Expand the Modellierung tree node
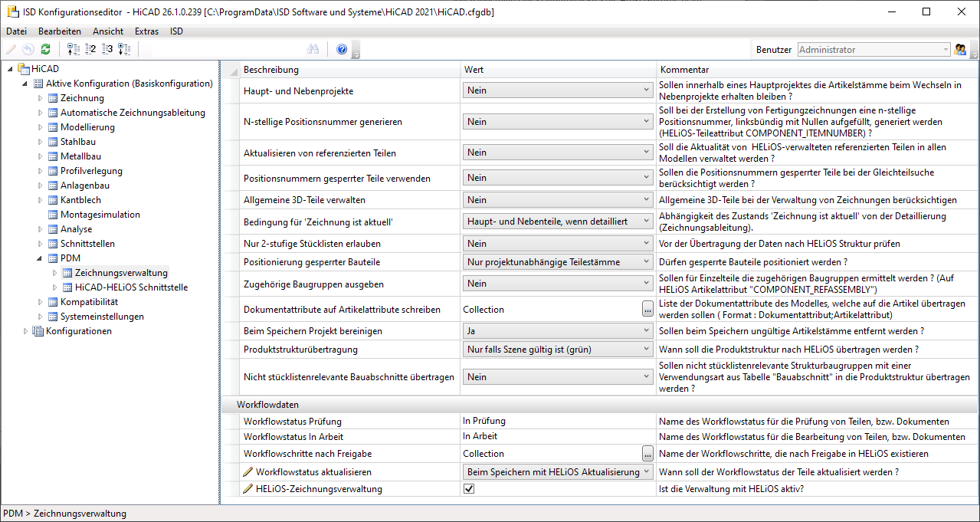This screenshot has width=980, height=522. tap(41, 127)
